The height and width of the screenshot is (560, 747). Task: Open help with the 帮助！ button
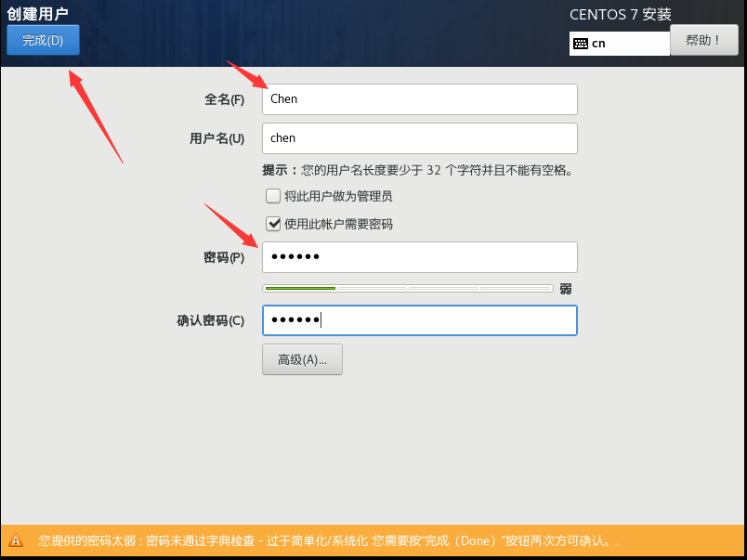point(703,40)
